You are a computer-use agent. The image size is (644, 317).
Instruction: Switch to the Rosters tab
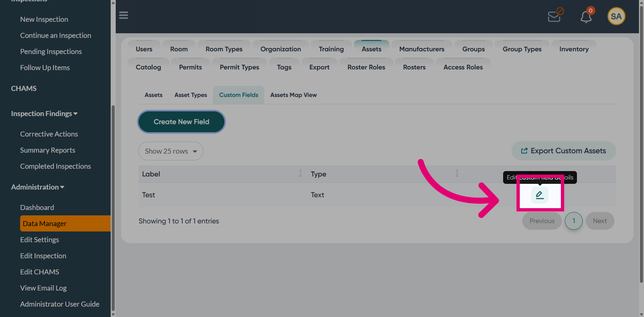414,67
